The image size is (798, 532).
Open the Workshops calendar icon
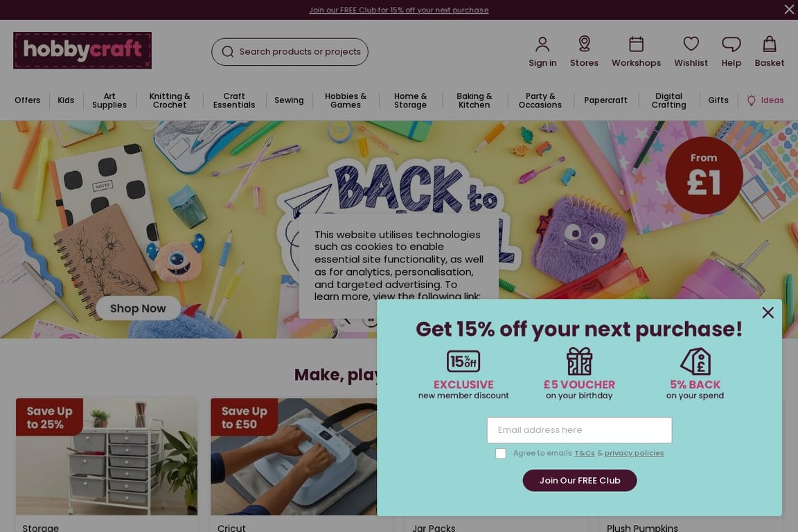(x=636, y=44)
